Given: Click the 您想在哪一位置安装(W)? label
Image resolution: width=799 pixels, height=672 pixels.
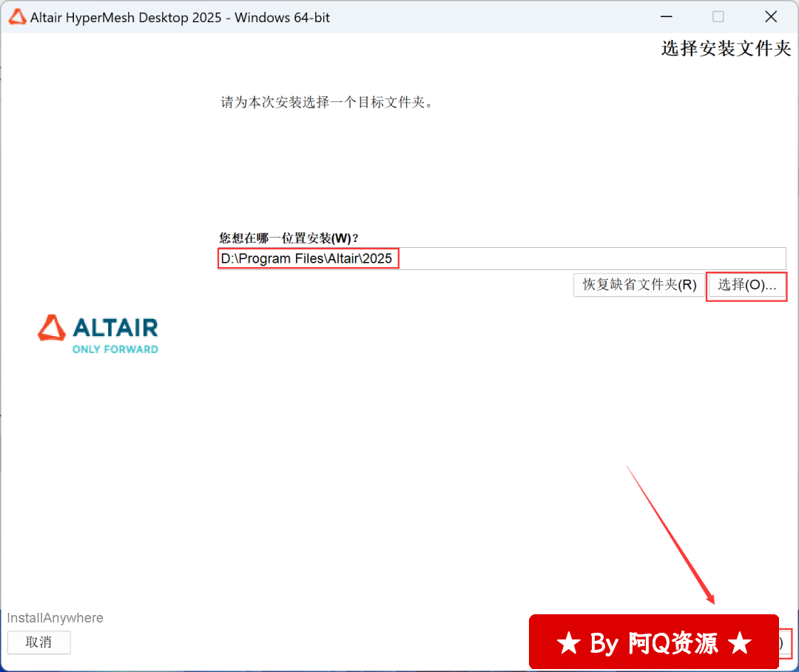Looking at the screenshot, I should pos(289,238).
